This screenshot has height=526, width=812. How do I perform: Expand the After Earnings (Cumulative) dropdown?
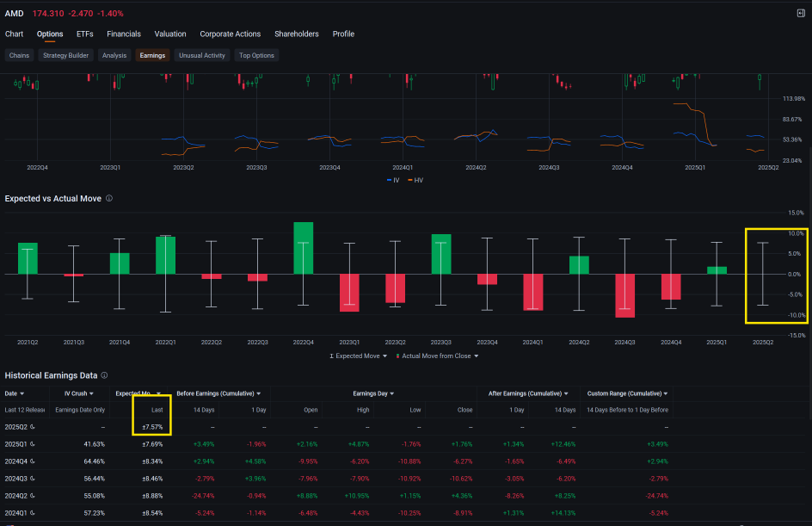click(x=528, y=393)
